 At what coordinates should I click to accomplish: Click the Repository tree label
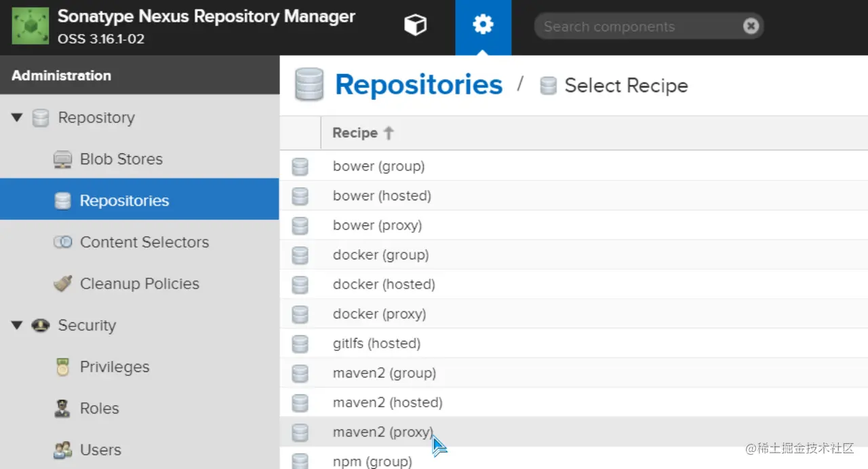tap(96, 118)
